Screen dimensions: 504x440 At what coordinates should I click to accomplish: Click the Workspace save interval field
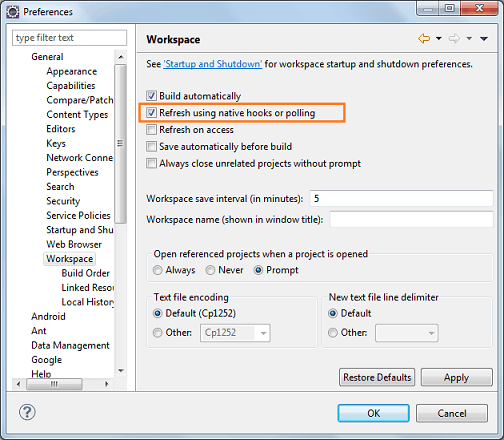401,199
